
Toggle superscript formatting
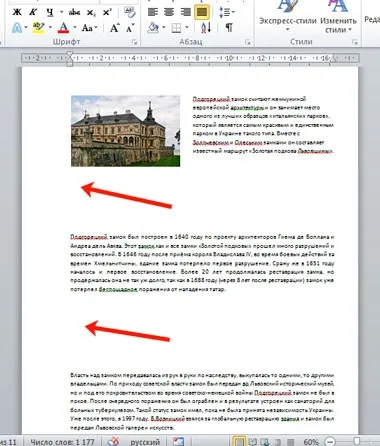[107, 12]
